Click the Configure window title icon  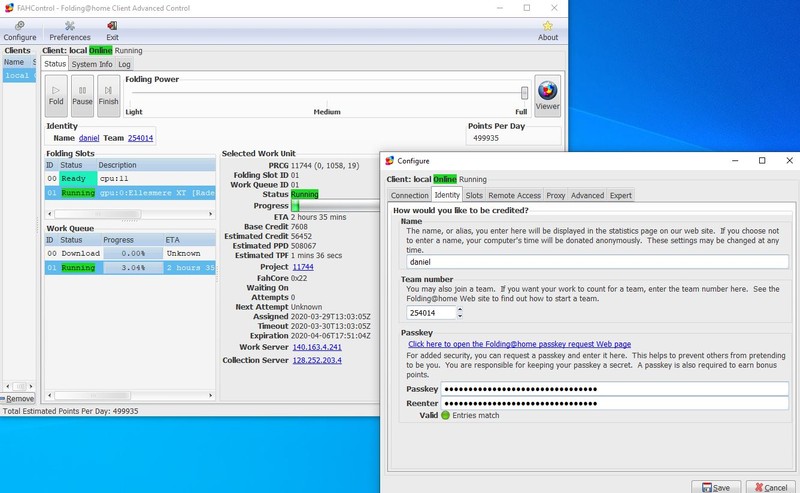(x=390, y=161)
